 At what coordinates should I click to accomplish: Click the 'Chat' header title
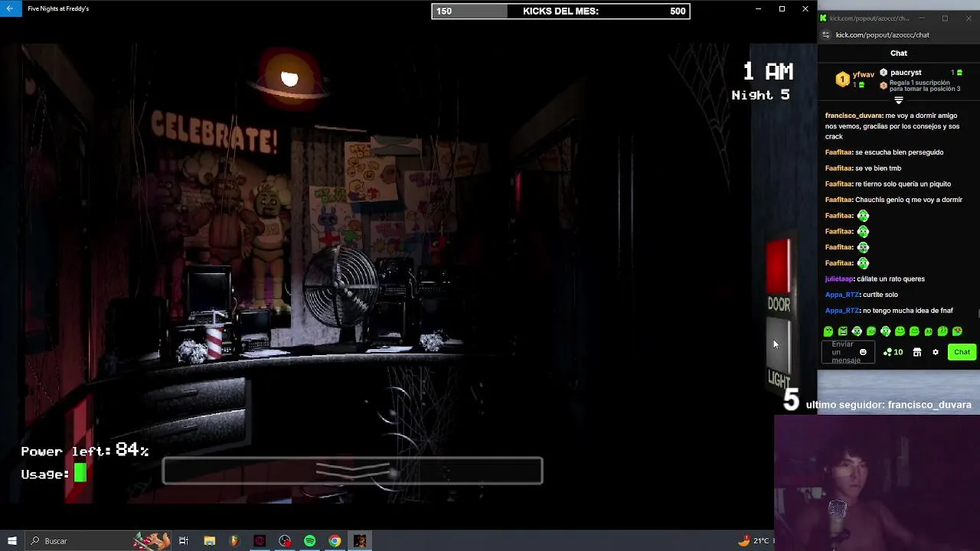tap(899, 53)
